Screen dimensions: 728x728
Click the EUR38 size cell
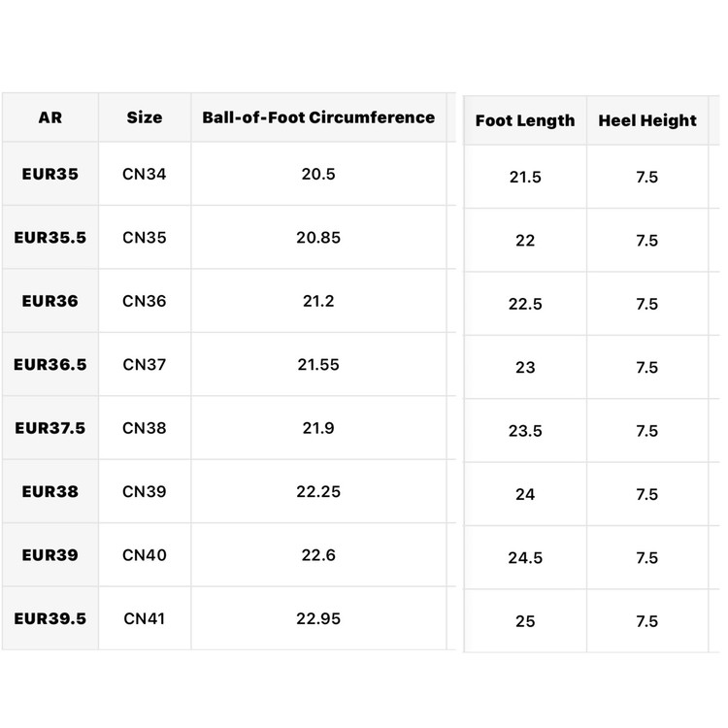pyautogui.click(x=50, y=492)
